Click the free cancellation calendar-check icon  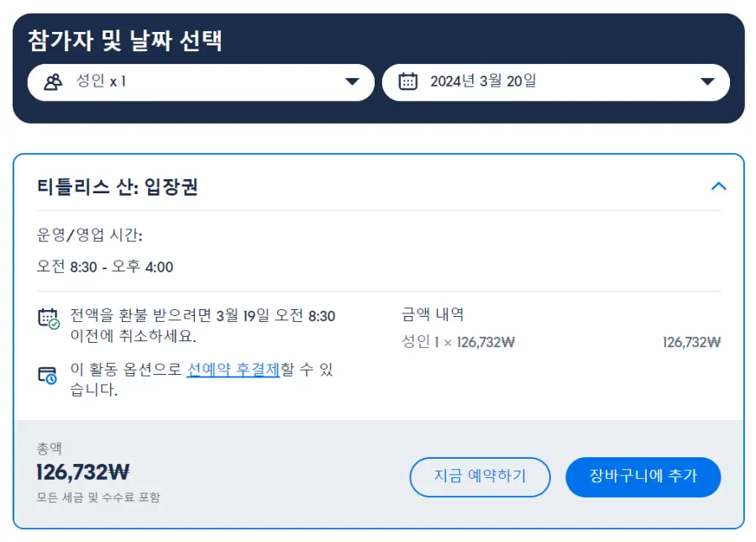point(48,318)
